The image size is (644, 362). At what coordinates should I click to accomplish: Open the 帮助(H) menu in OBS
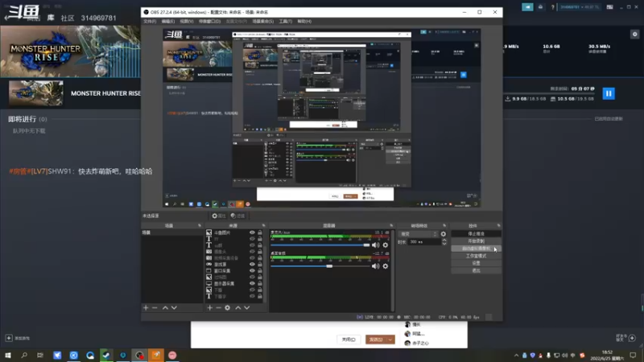point(304,22)
